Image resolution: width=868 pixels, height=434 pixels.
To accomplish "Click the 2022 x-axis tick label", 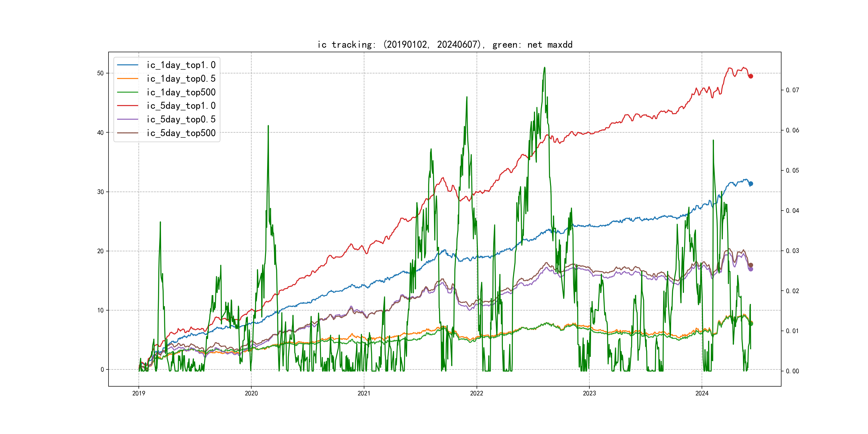I will click(x=476, y=393).
